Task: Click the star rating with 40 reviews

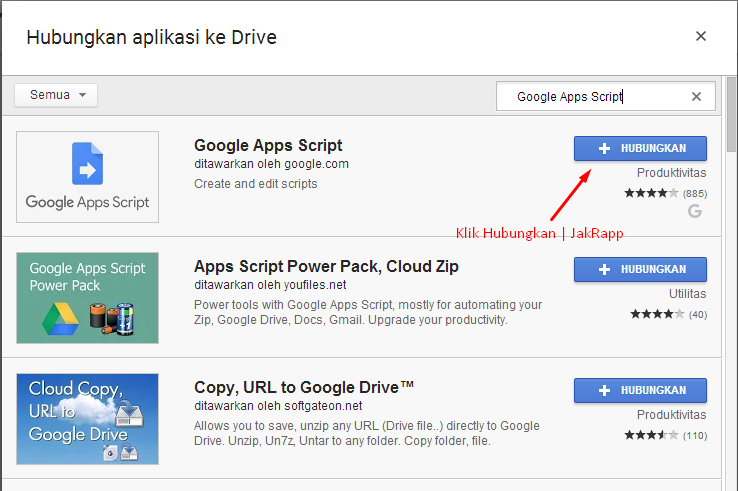Action: point(669,314)
